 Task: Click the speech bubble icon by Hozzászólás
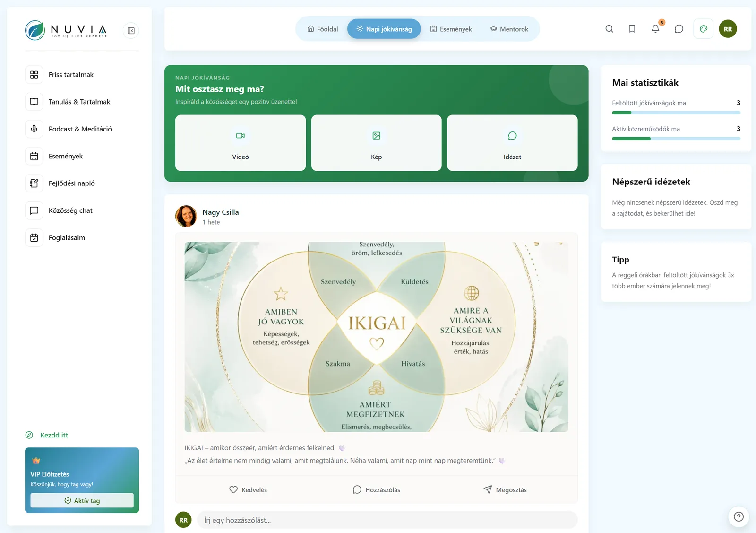pyautogui.click(x=357, y=490)
